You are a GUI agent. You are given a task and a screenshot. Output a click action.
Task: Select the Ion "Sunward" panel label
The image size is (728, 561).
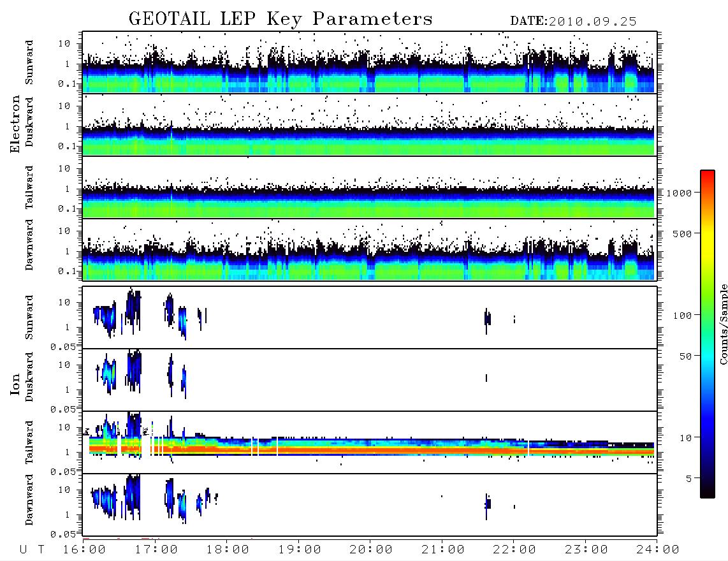pos(29,317)
